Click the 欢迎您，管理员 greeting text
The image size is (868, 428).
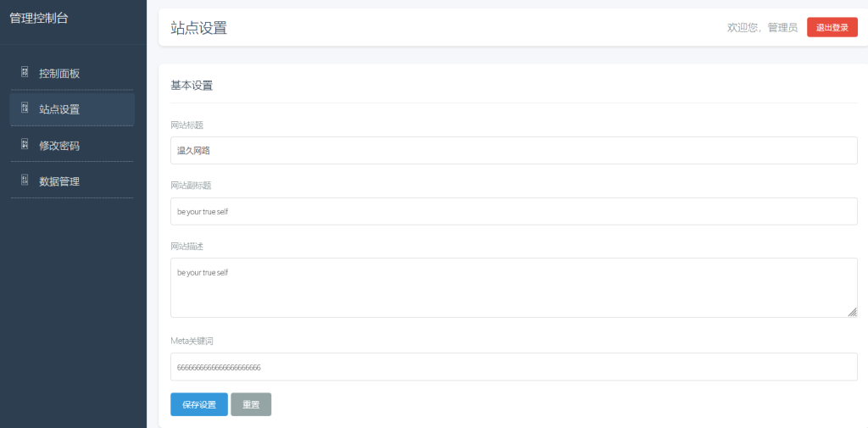tap(762, 27)
